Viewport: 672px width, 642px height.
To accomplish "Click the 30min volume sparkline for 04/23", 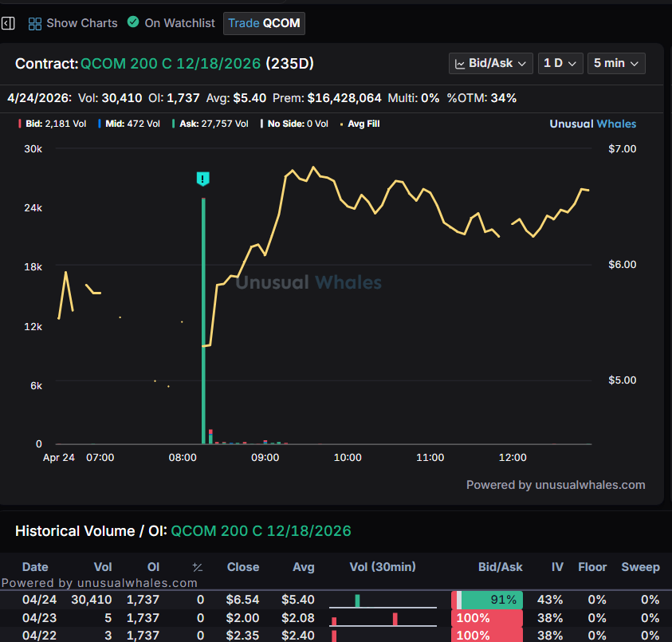I will pyautogui.click(x=383, y=619).
